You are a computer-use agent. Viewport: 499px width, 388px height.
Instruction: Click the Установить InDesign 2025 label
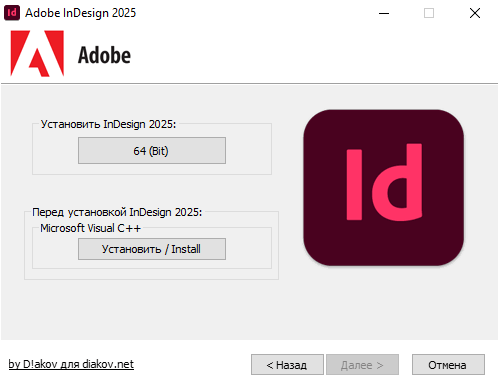[108, 124]
